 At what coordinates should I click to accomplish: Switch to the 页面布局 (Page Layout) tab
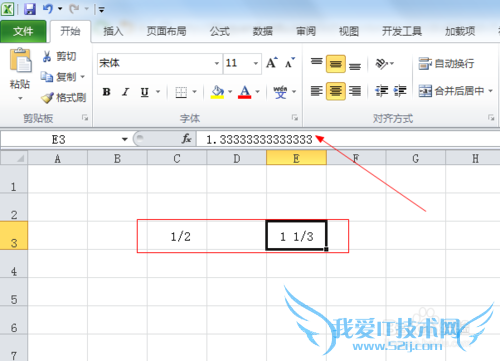(x=167, y=31)
